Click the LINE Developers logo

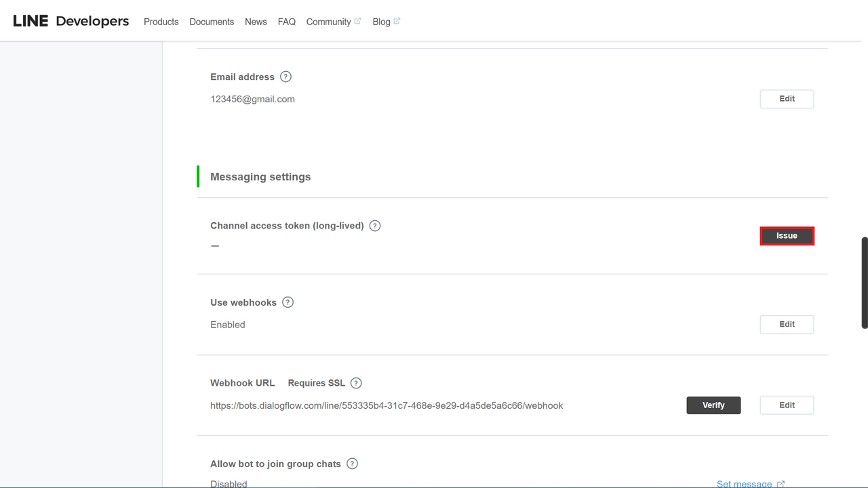click(71, 21)
